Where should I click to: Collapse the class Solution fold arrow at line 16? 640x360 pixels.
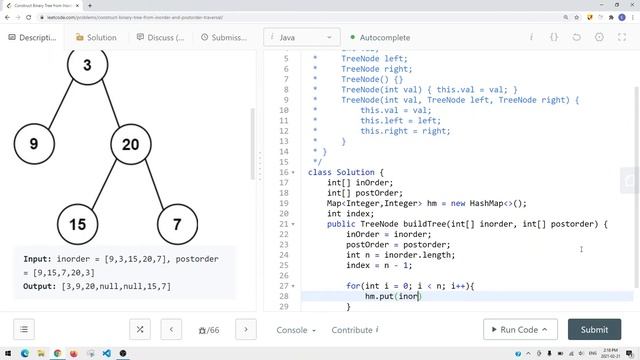[293, 172]
